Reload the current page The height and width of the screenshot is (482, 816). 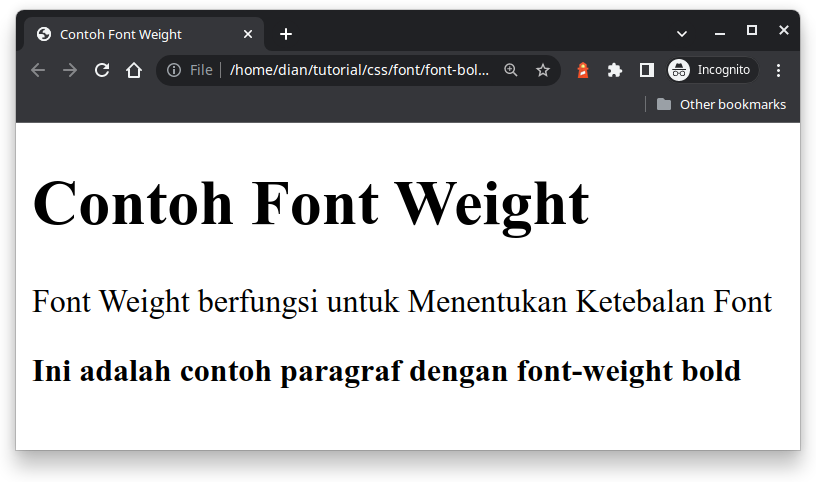(102, 70)
